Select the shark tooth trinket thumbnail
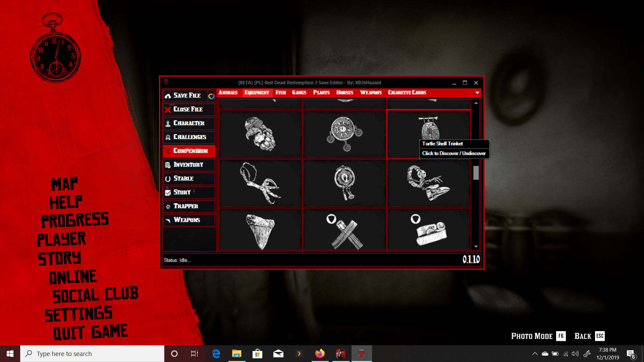Viewport: 644px width, 362px height. tap(260, 230)
